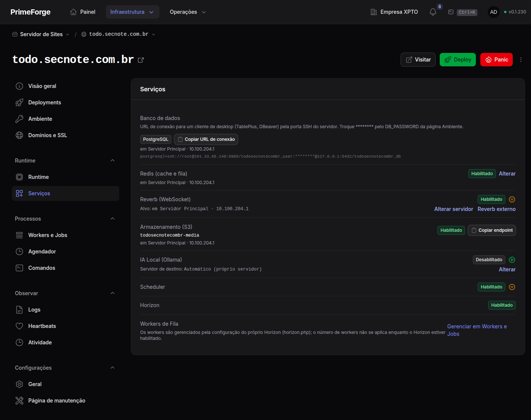Click the Ambiente key icon
The width and height of the screenshot is (531, 420).
pyautogui.click(x=19, y=119)
